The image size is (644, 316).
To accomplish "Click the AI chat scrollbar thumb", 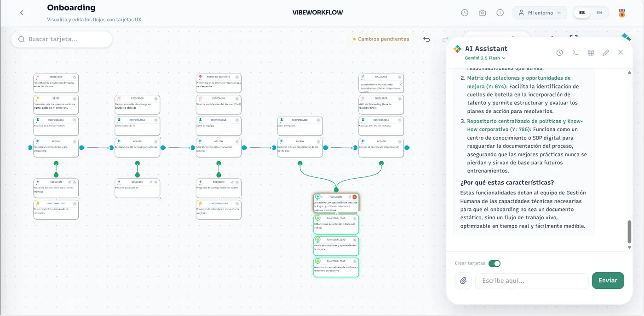I will coord(629,232).
